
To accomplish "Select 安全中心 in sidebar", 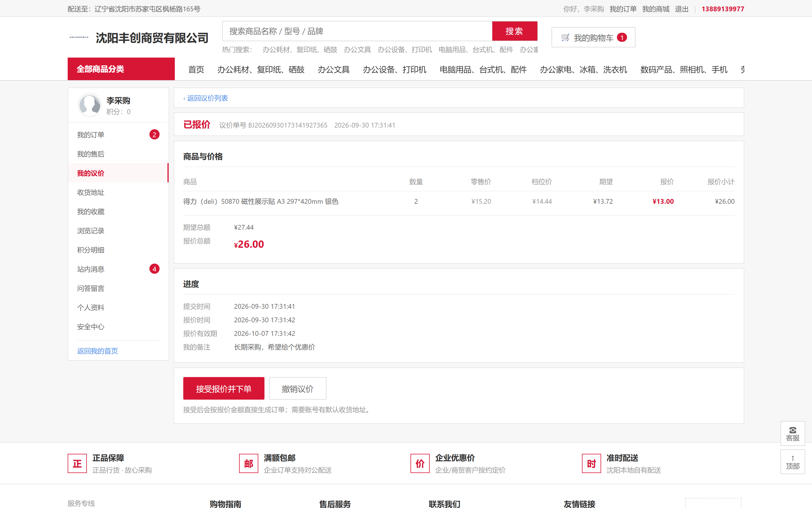I will point(118,327).
